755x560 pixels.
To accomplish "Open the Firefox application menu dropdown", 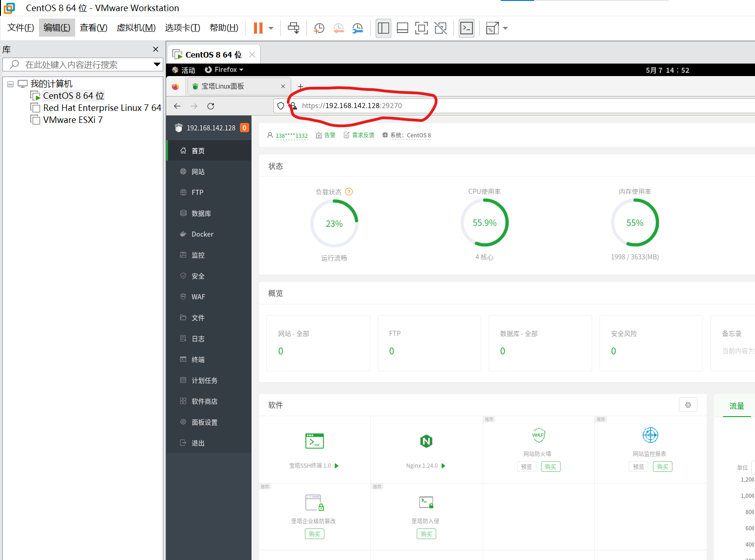I will click(x=225, y=70).
